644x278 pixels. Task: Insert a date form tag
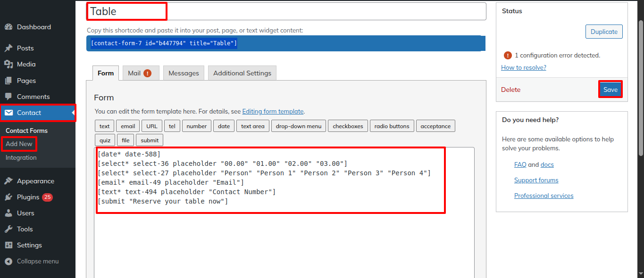tap(224, 126)
